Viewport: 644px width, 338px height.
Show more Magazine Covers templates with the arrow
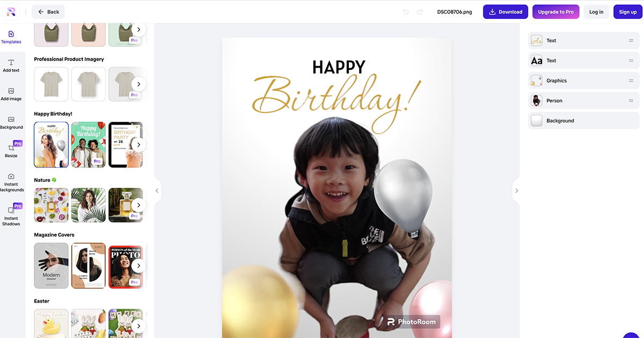[x=138, y=266]
